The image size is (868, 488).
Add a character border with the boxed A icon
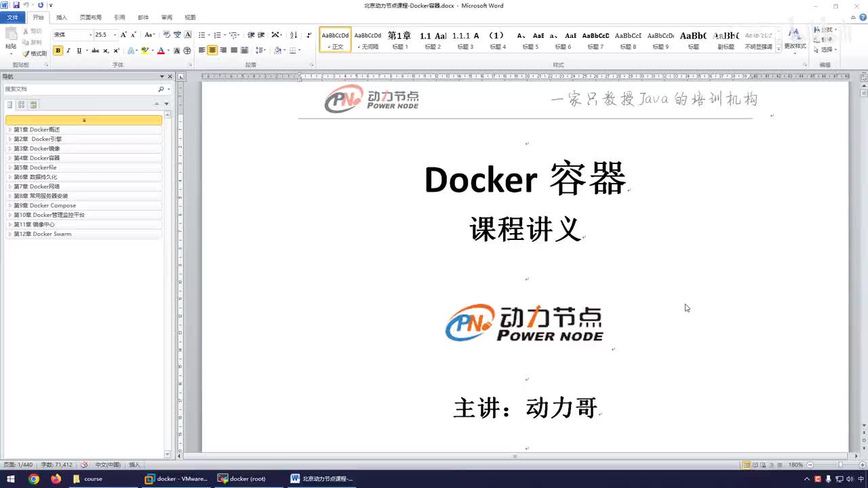pos(188,35)
